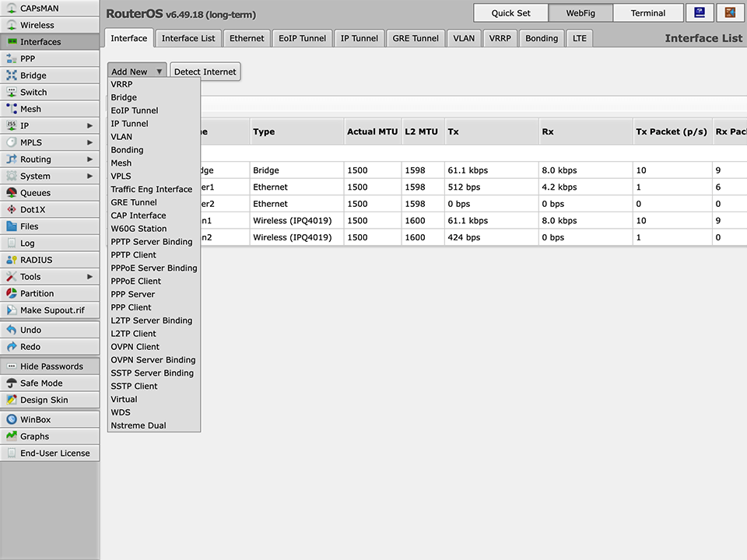Launch WinBox from the sidebar
The height and width of the screenshot is (560, 747).
[x=34, y=419]
